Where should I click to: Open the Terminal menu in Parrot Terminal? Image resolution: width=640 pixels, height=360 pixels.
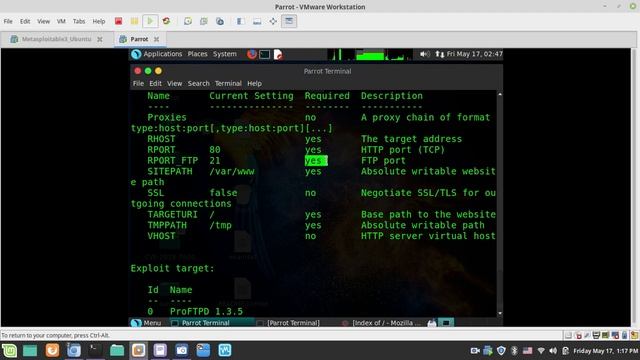[228, 83]
